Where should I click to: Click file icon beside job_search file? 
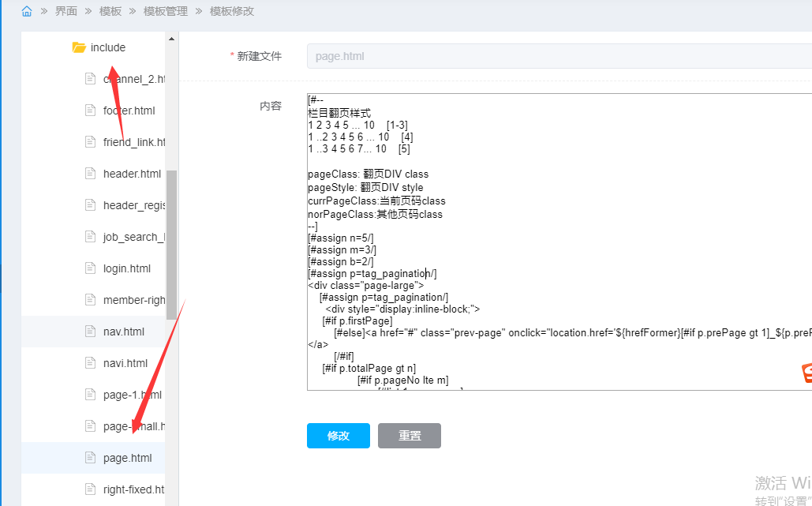pos(90,237)
